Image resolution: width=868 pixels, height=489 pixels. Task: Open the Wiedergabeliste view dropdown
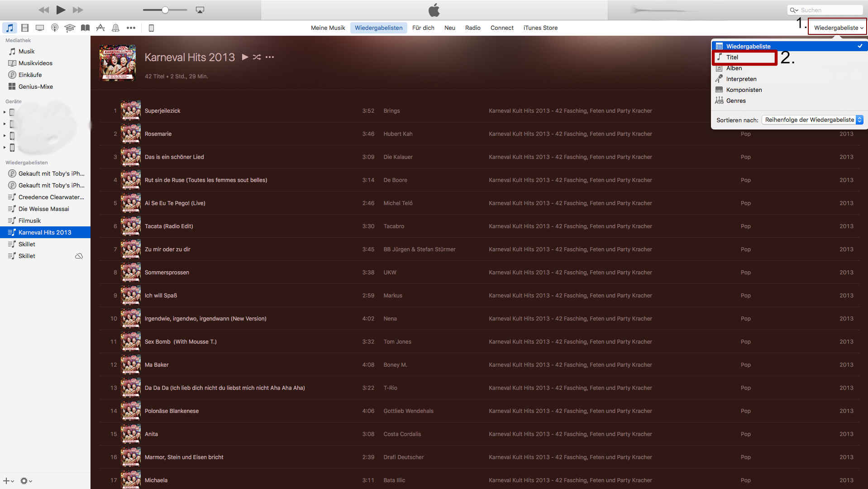click(x=838, y=28)
